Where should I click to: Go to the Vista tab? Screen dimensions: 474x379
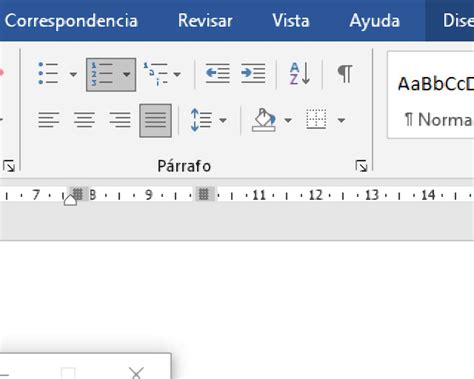[x=291, y=21]
